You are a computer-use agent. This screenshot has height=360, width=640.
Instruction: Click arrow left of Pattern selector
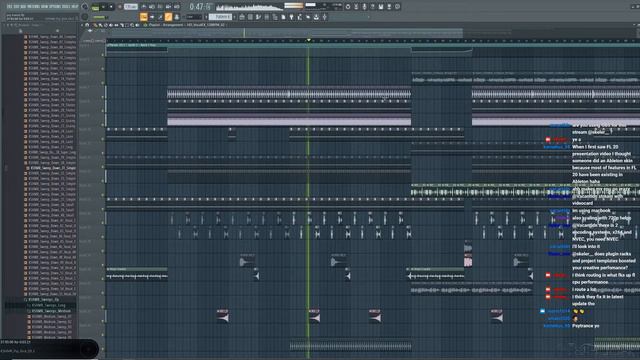pos(206,17)
